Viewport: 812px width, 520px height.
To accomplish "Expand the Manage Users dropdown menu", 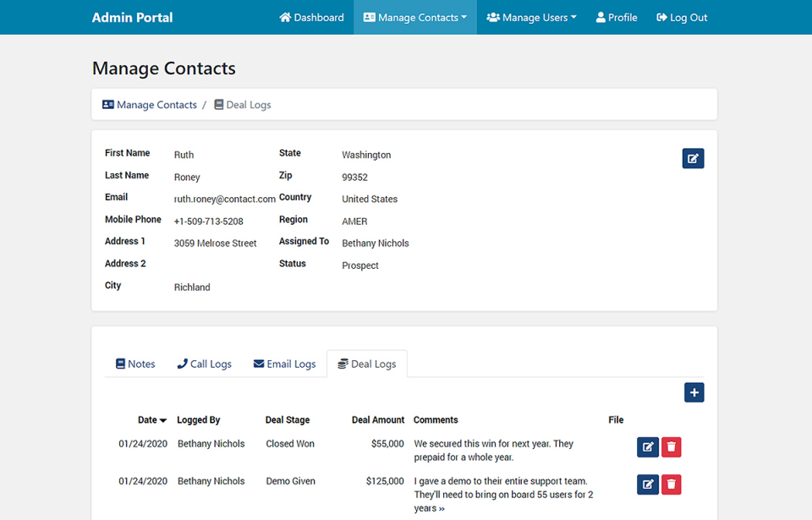I will [x=531, y=17].
